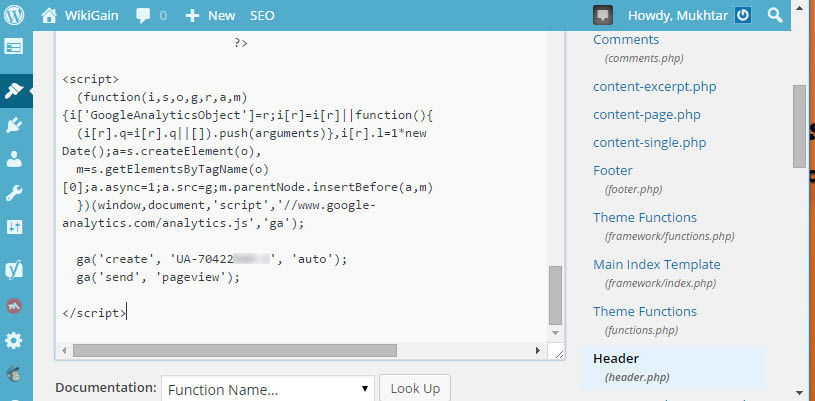
Task: Click inside the code editor textarea
Action: 301,187
